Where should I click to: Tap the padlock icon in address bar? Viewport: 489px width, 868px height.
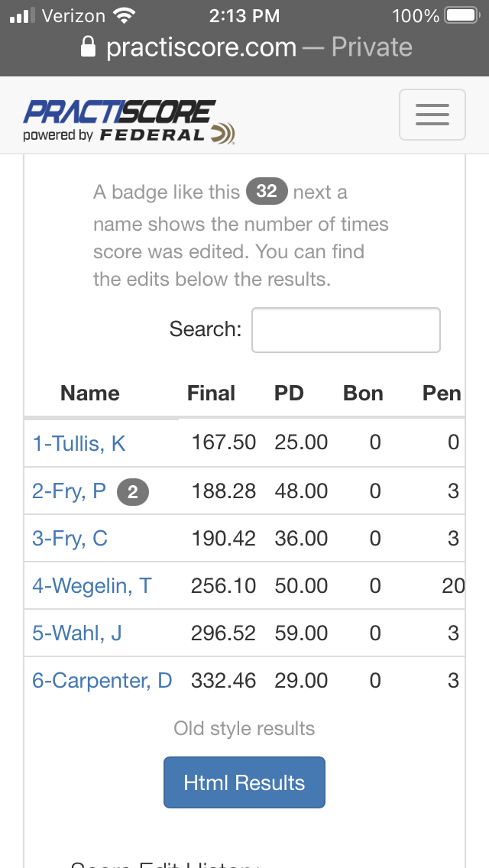coord(88,47)
